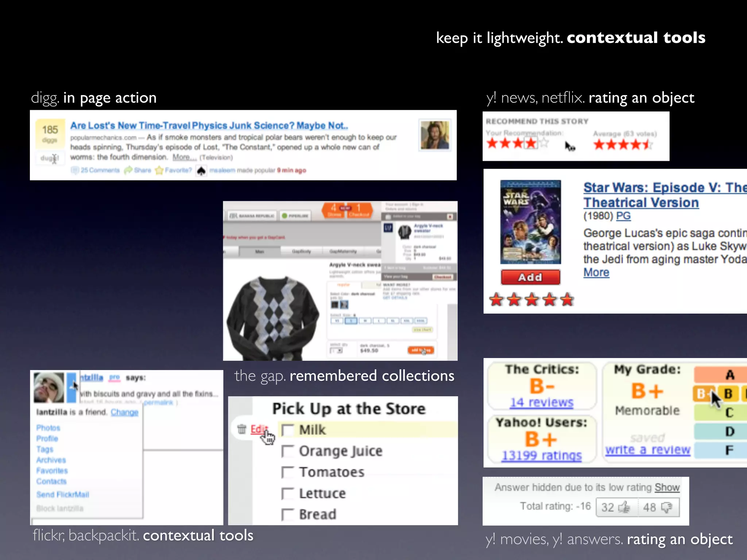The height and width of the screenshot is (560, 747).
Task: Select grade C in the grade picker
Action: click(x=721, y=413)
